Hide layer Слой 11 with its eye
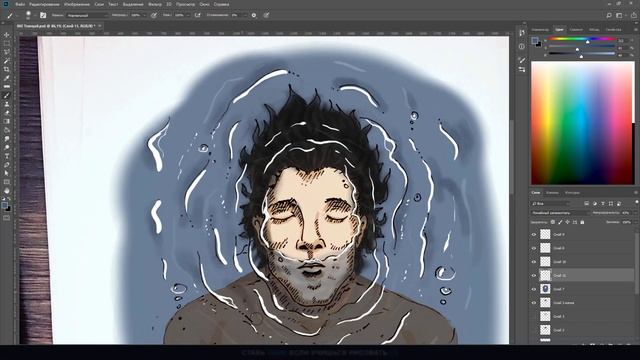This screenshot has width=640, height=360. click(534, 276)
